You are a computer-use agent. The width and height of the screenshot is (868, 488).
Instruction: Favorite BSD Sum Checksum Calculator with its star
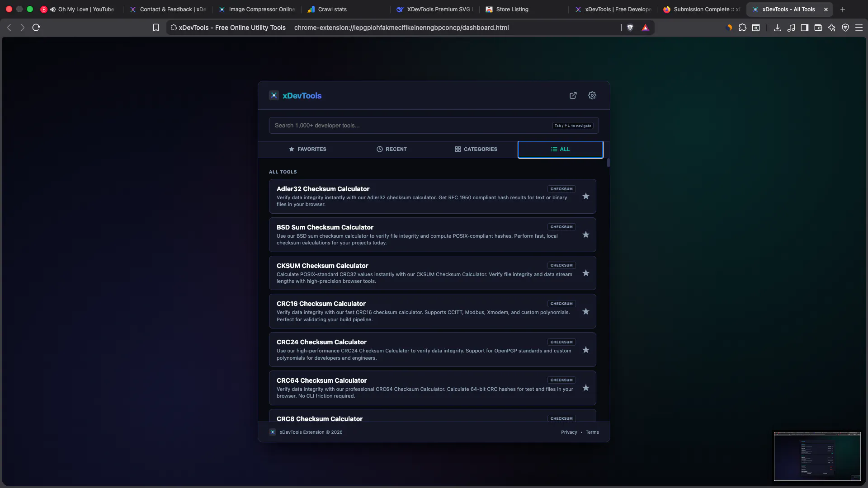coord(586,235)
